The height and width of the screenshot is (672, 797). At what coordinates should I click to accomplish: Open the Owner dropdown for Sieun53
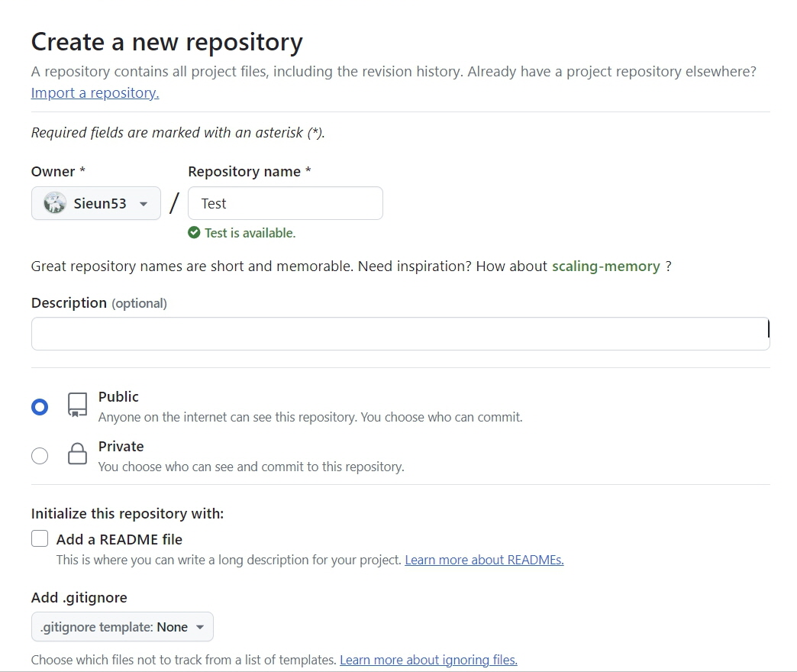click(x=96, y=203)
